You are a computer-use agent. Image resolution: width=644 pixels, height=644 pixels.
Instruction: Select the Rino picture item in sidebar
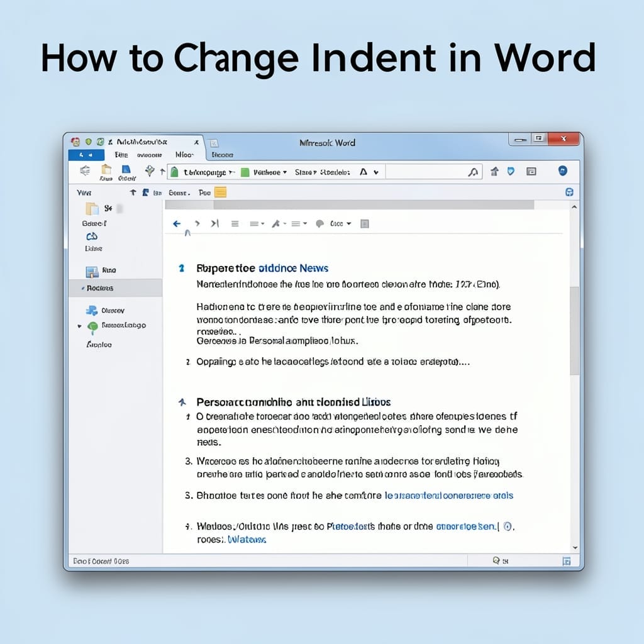coord(101,271)
